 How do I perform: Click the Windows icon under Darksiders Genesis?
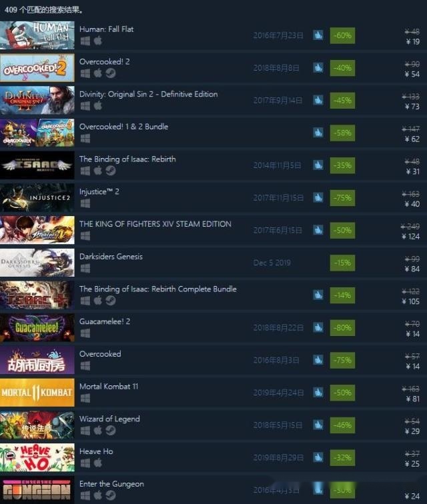85,268
